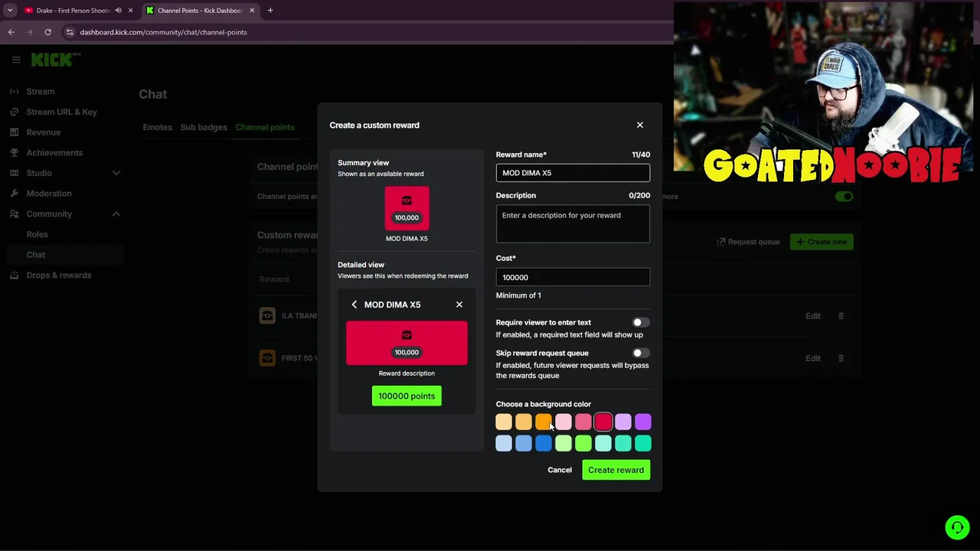Click the summary view reward thumbnail
The height and width of the screenshot is (551, 980).
coord(407,208)
